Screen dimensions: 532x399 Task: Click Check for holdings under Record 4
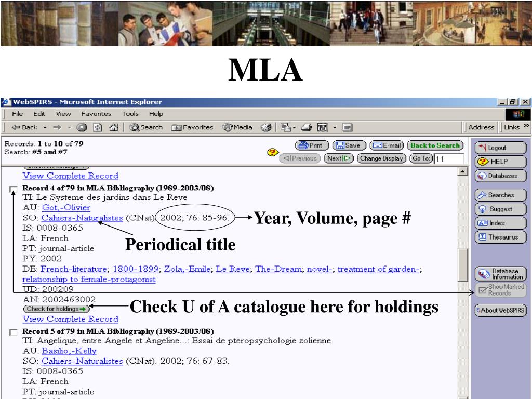[56, 309]
